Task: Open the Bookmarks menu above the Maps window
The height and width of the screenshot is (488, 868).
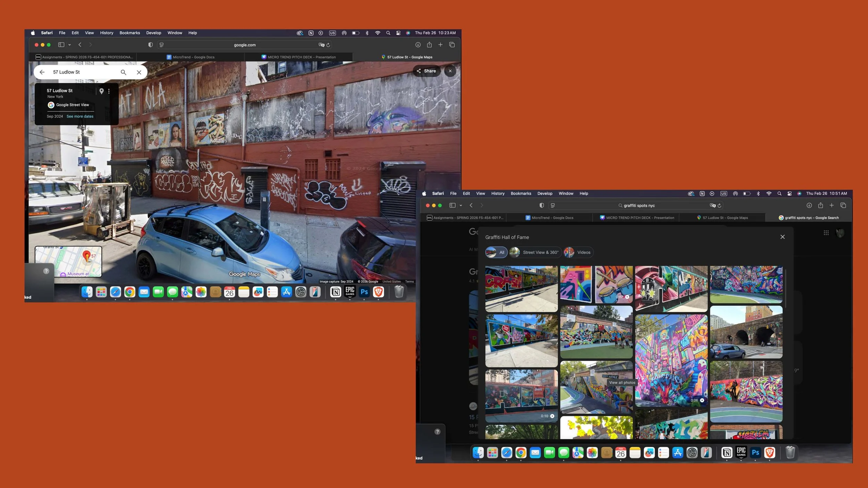Action: 130,33
